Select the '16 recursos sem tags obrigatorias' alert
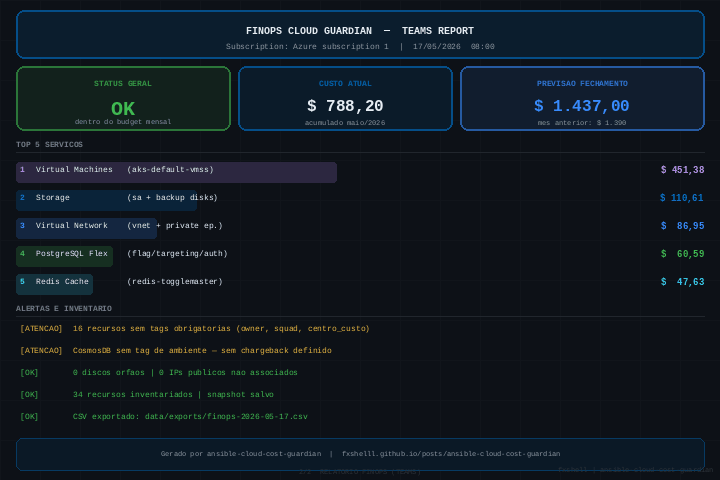 221,328
